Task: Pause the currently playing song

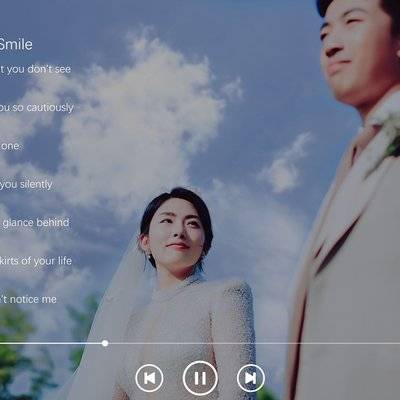Action: pyautogui.click(x=200, y=378)
